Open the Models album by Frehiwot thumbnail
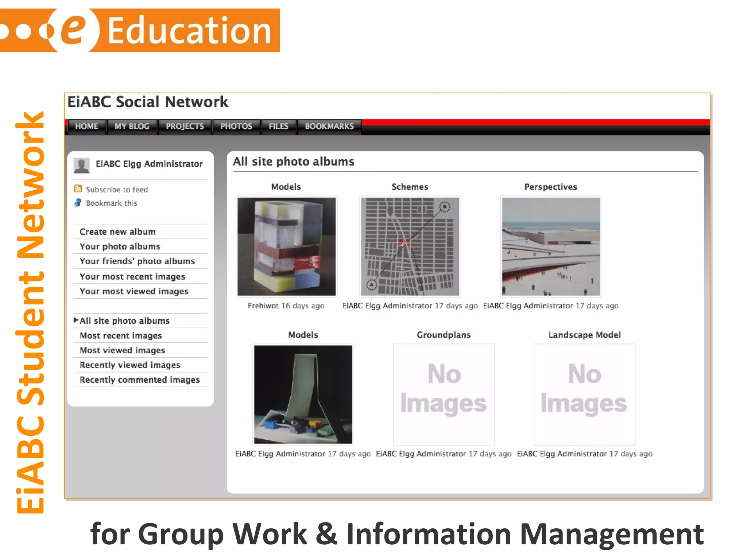Image resolution: width=747 pixels, height=560 pixels. pos(286,246)
